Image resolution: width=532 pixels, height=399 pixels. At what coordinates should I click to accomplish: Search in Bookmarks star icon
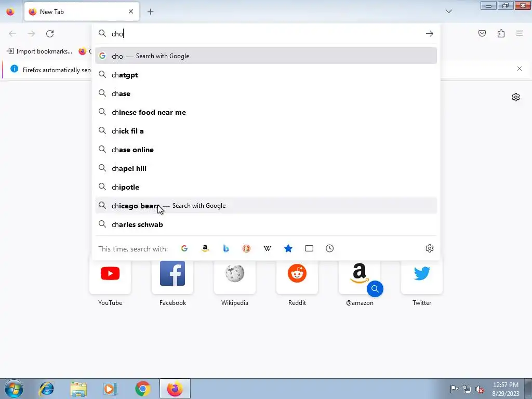(x=288, y=248)
